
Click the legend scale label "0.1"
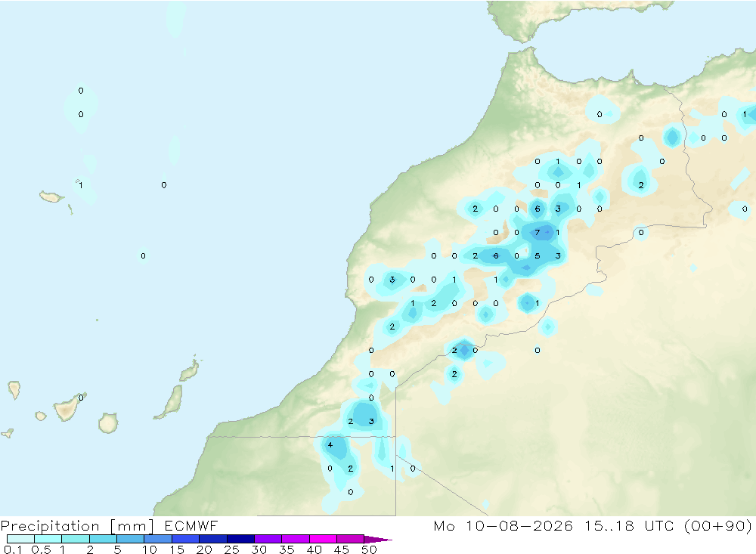coord(13,549)
